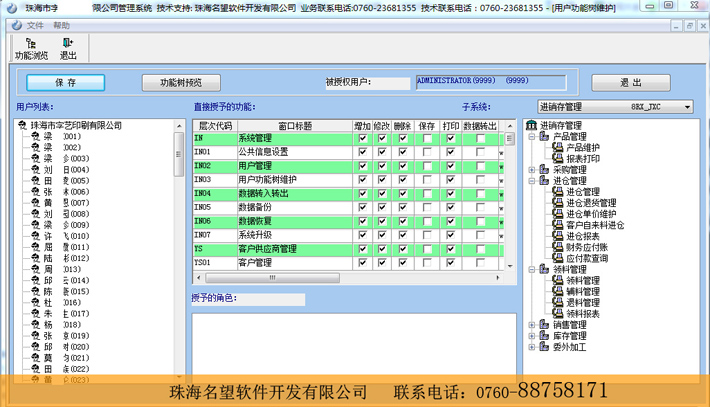Enable 保存 checkbox for 用户功能树维护
710x407 pixels.
[427, 180]
